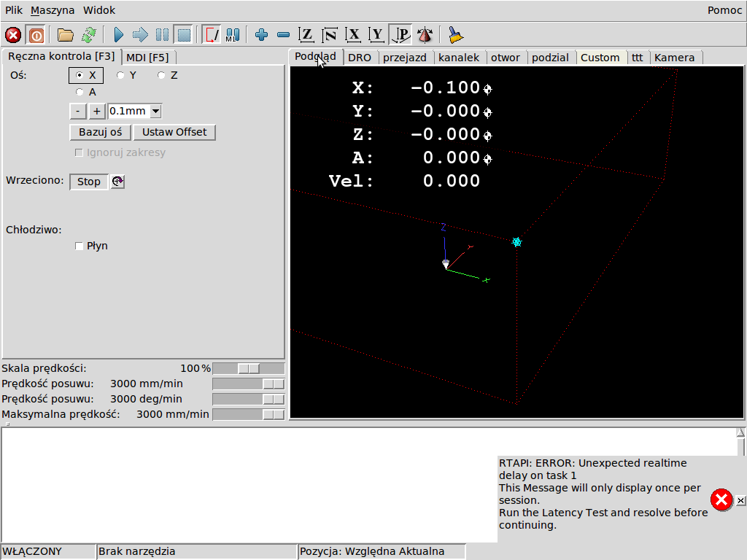747x560 pixels.
Task: Open the Maszyna menu
Action: point(53,10)
